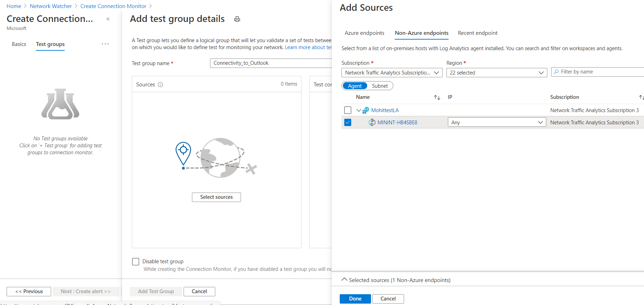Open the three-dots more options menu
The image size is (644, 305).
(x=105, y=44)
